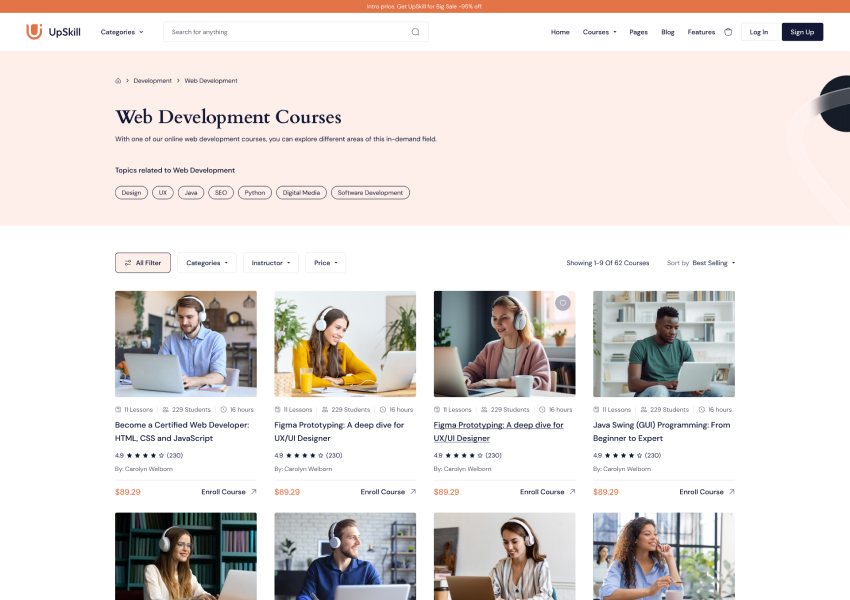The height and width of the screenshot is (600, 850).
Task: Click the All Filter sliders icon button
Action: 143,263
